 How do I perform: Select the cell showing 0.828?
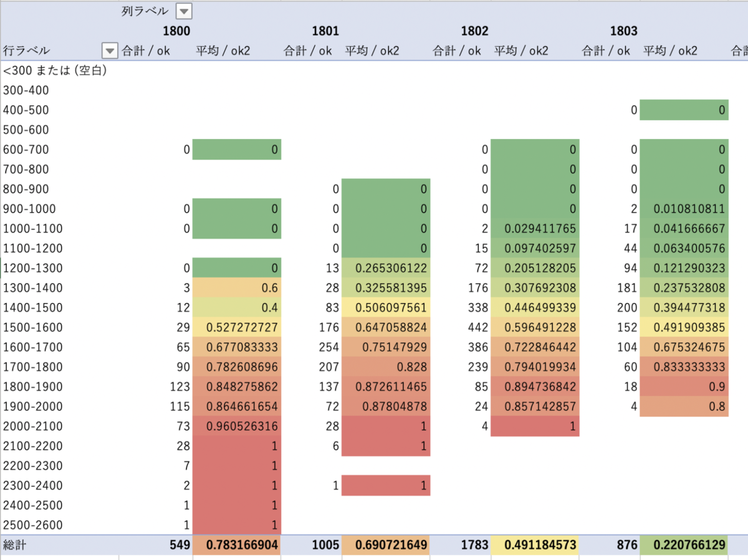pyautogui.click(x=386, y=367)
